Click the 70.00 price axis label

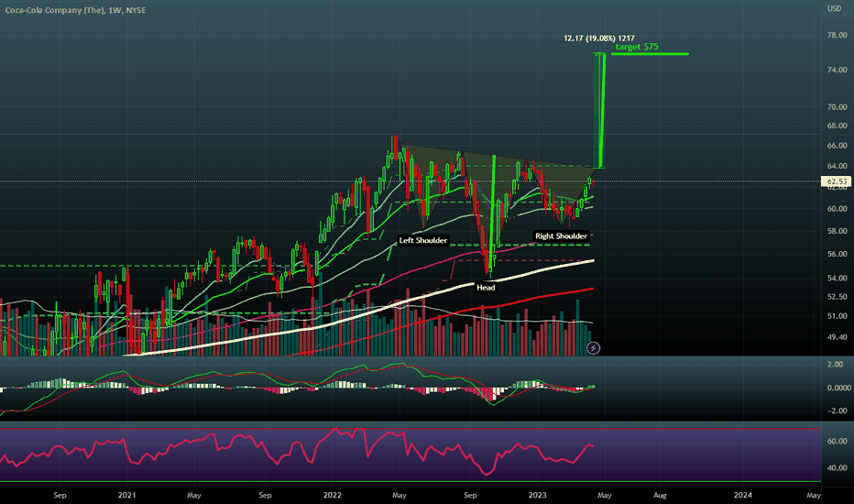[x=838, y=107]
